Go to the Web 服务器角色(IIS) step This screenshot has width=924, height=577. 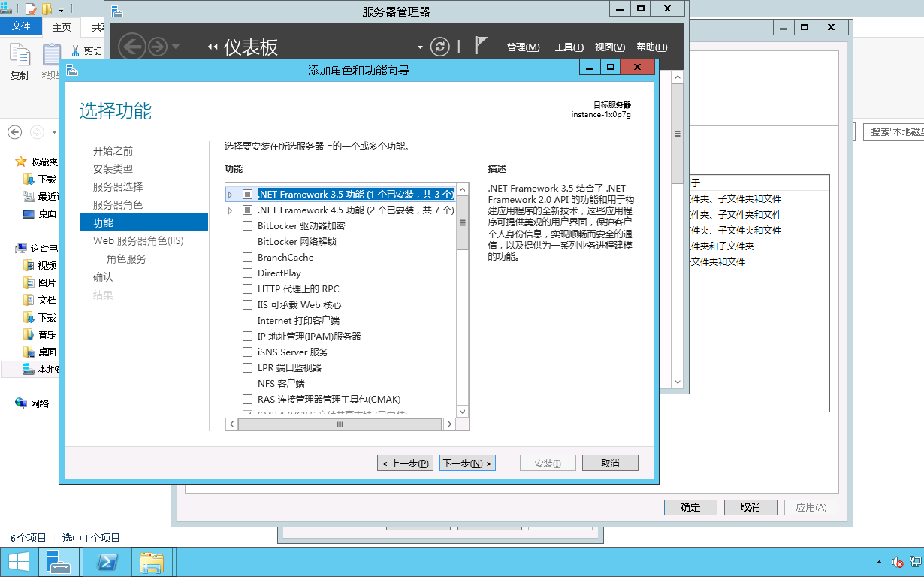(138, 240)
